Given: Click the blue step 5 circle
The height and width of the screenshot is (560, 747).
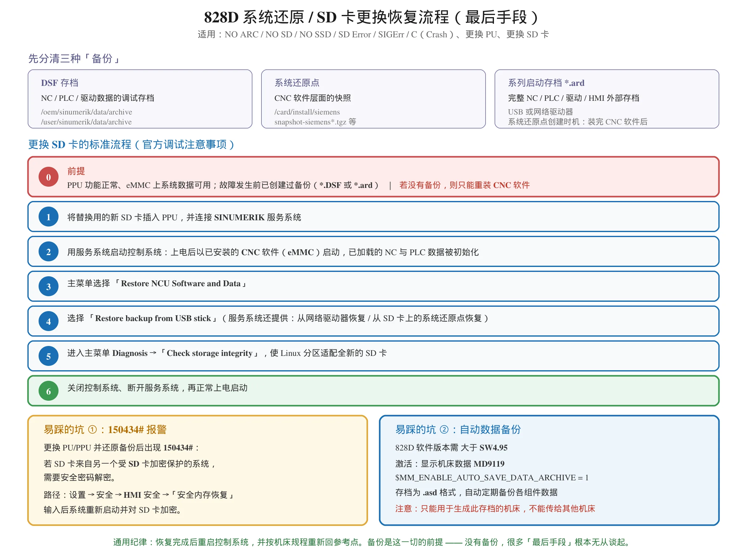Looking at the screenshot, I should (49, 356).
